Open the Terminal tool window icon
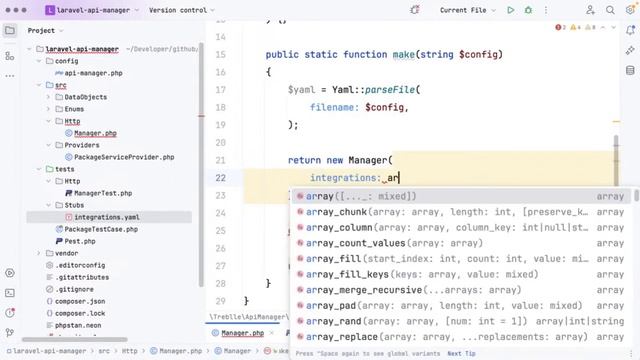Viewport: 640px width, 360px height. [x=10, y=293]
